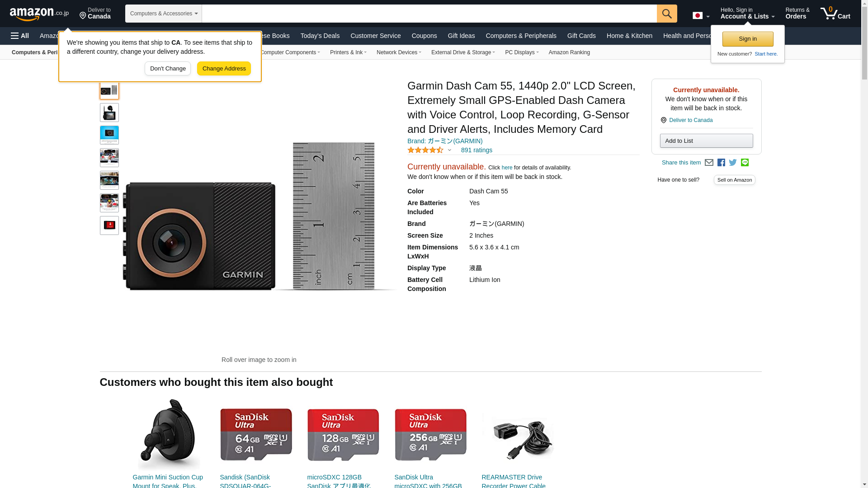Select the second product thumbnail image
The width and height of the screenshot is (868, 488).
pos(109,113)
